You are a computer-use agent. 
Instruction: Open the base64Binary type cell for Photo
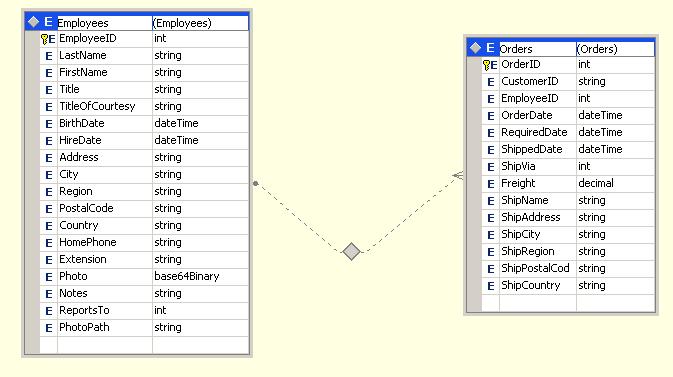click(x=200, y=277)
